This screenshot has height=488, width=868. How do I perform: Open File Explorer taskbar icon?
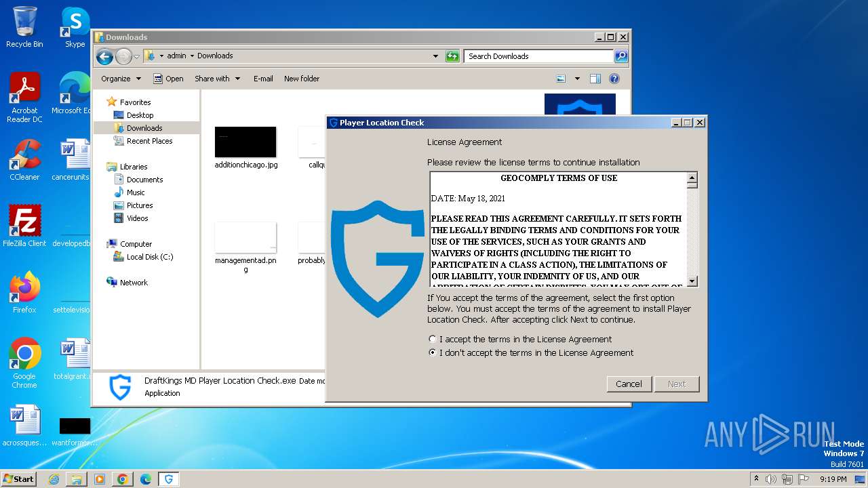point(77,479)
